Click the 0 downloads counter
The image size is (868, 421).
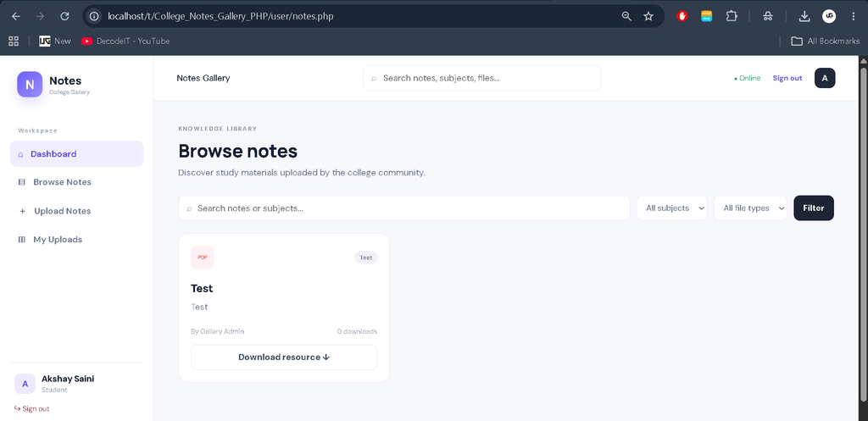click(x=357, y=331)
